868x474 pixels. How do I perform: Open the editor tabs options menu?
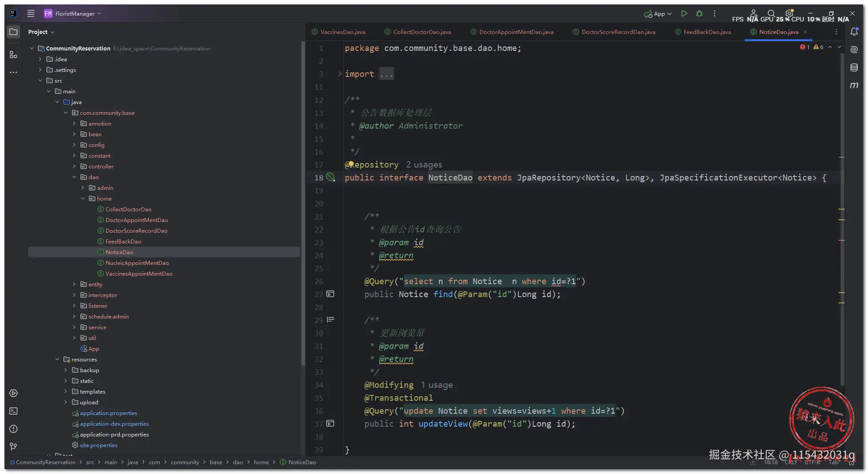click(x=836, y=32)
